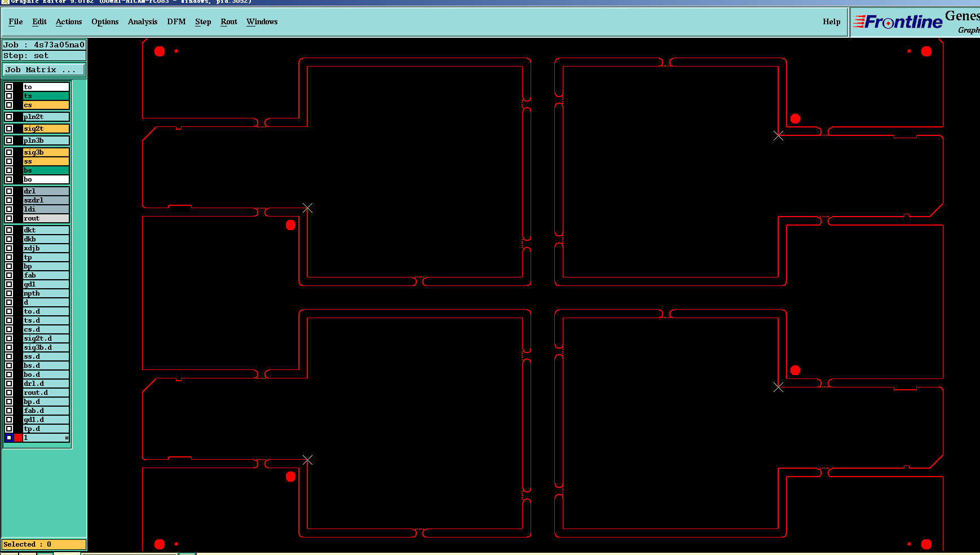Toggle the checkbox for the rout layer

click(9, 218)
